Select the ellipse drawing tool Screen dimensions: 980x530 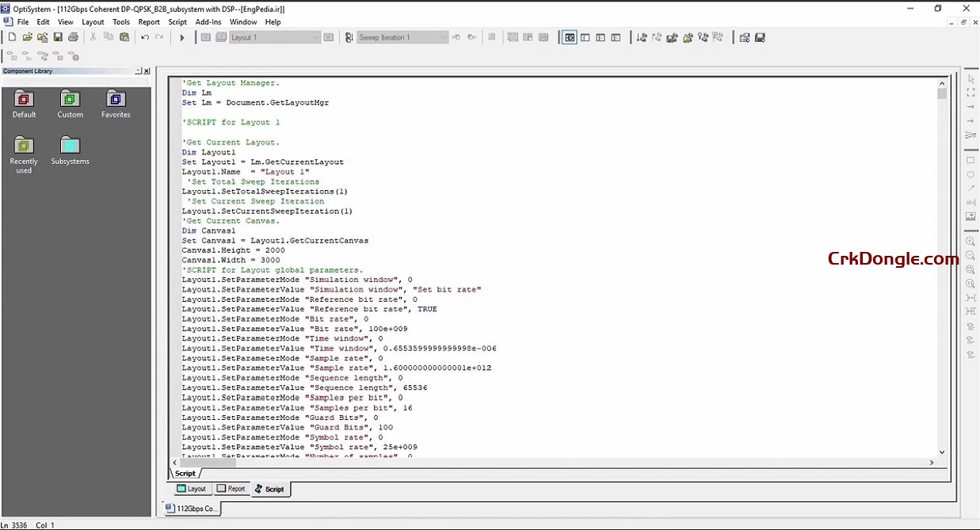click(970, 176)
